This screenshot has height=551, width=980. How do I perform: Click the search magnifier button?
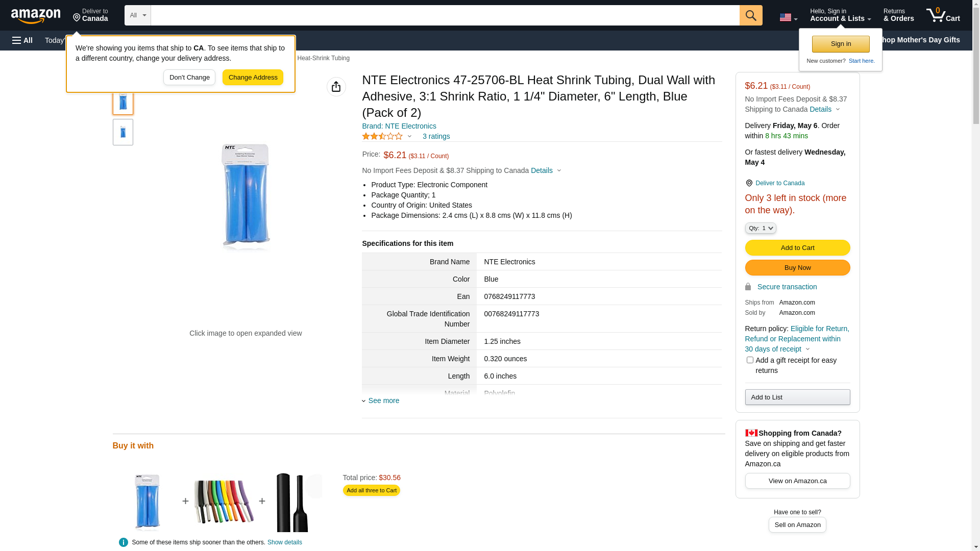click(x=751, y=15)
